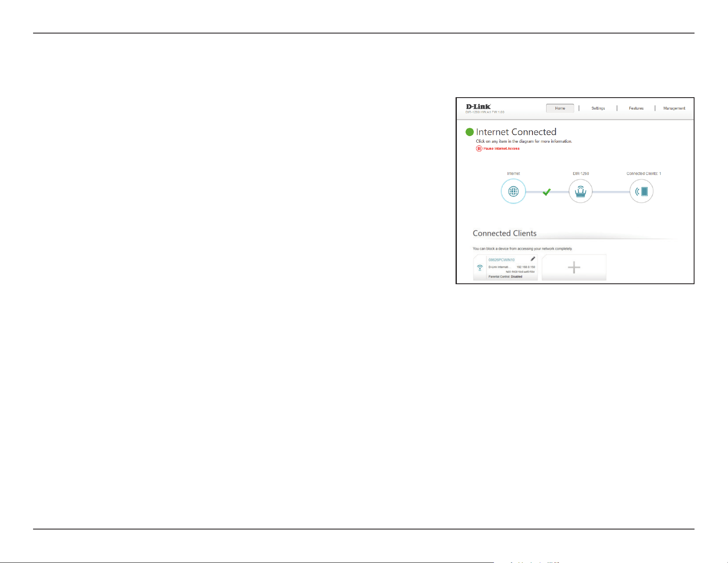
Task: Edit client 08626PCWIN10 with pencil icon
Action: coord(533,259)
